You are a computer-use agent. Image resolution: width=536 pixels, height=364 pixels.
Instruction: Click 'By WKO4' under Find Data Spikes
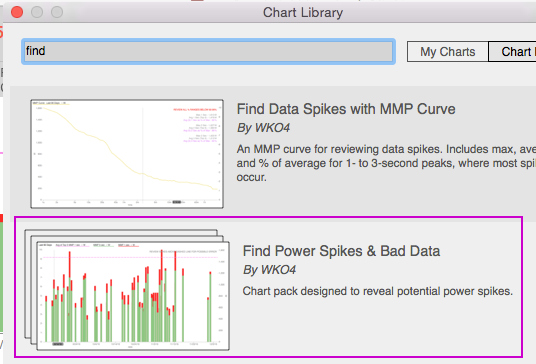click(263, 128)
